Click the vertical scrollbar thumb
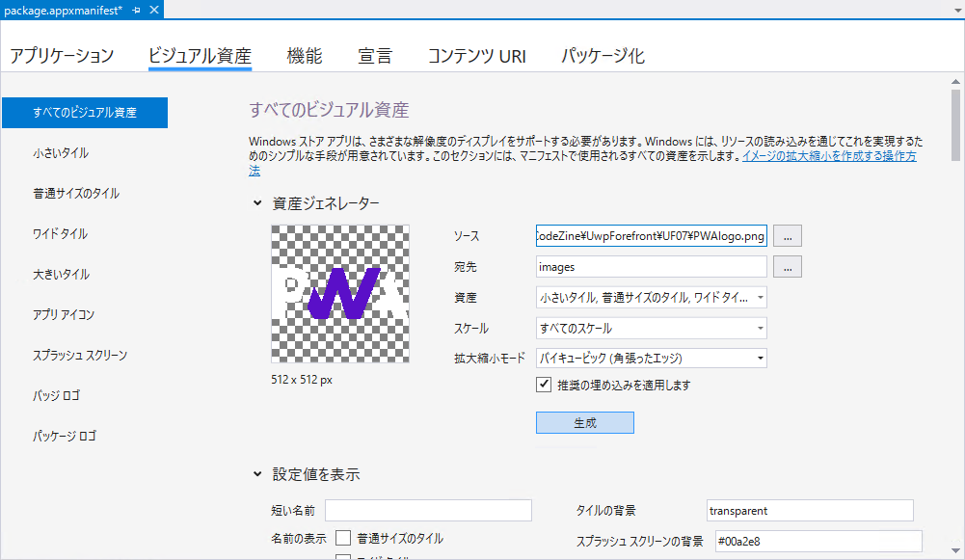The width and height of the screenshot is (965, 560). (955, 125)
